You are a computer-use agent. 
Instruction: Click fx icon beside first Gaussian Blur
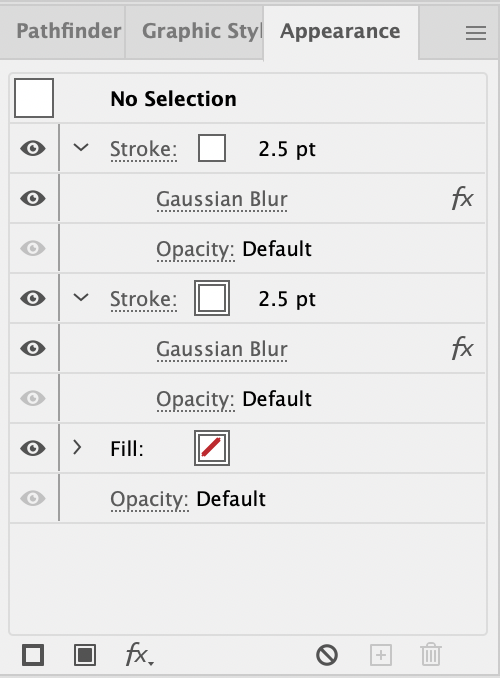click(x=462, y=198)
